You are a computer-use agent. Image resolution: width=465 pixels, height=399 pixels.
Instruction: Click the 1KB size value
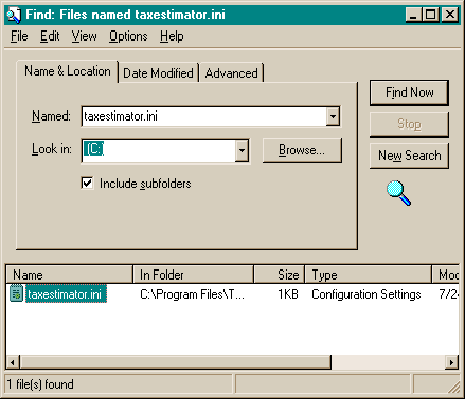[288, 294]
